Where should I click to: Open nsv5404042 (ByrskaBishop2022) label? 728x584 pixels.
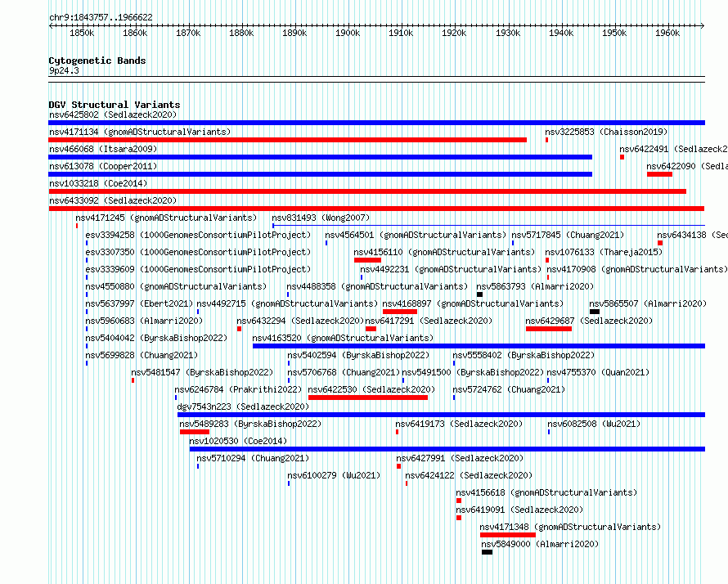156,338
